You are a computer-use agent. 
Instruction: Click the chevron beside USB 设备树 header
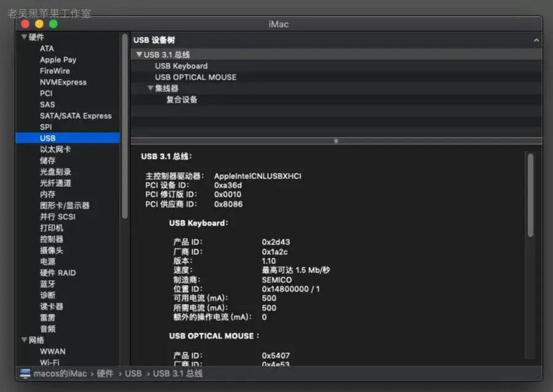[x=536, y=40]
